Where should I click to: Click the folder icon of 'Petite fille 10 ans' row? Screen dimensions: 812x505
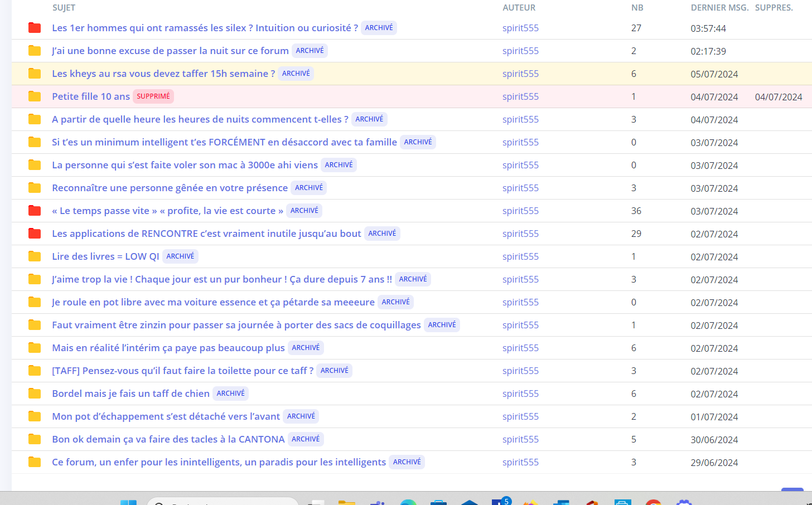[35, 96]
